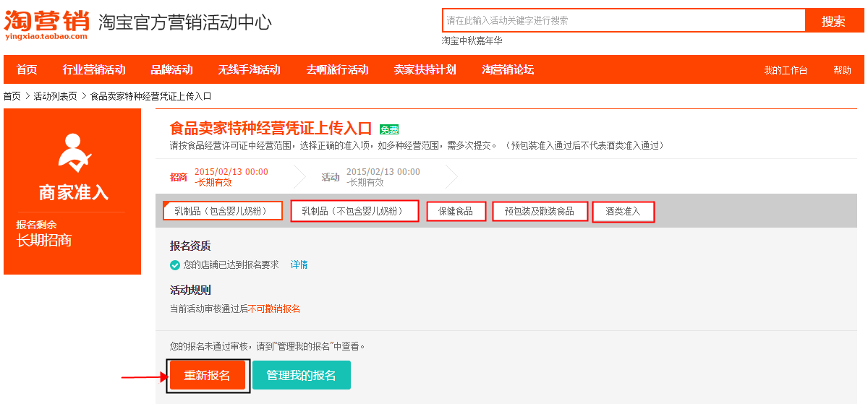The width and height of the screenshot is (868, 409).
Task: Open 行业营销活动 menu
Action: click(94, 70)
